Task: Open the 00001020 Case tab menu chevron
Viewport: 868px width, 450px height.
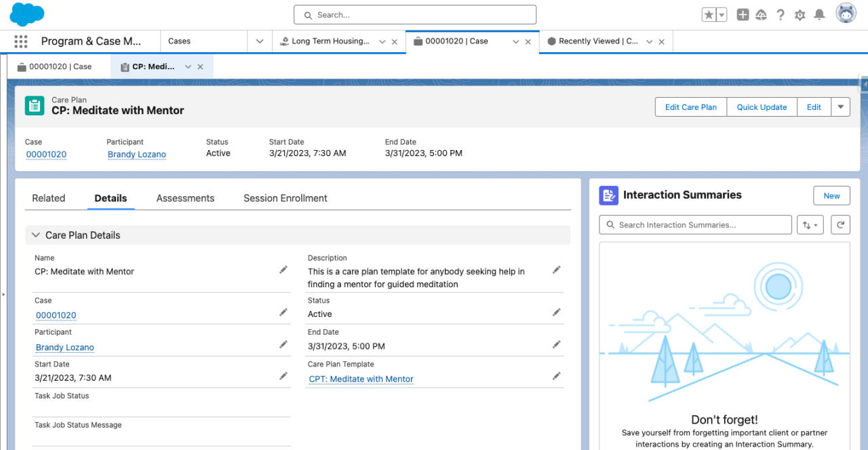Action: [x=516, y=42]
